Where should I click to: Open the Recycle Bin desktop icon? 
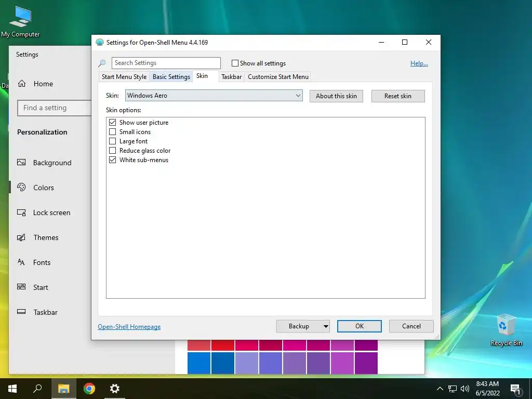(x=507, y=330)
